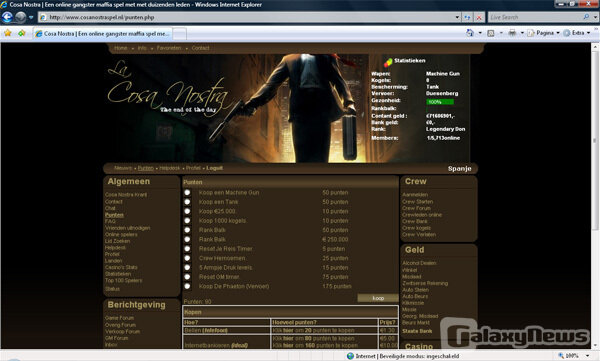Open Game Forum under Berichtgeving
Viewport: 600px width, 361px height.
(x=119, y=318)
